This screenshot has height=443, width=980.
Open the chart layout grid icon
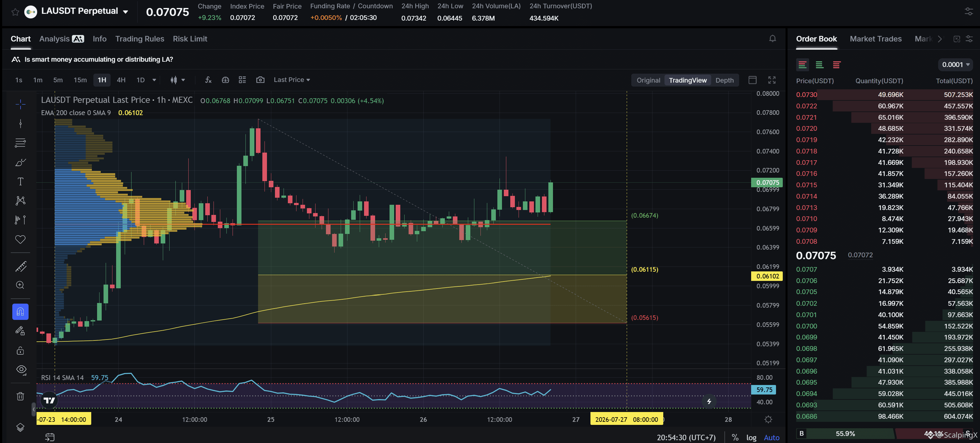tap(242, 80)
